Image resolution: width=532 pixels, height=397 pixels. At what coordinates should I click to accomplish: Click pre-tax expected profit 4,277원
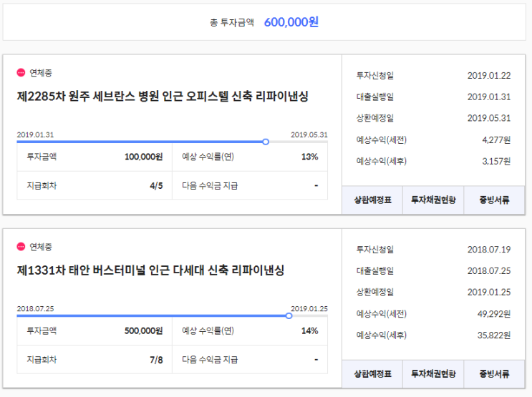(496, 139)
